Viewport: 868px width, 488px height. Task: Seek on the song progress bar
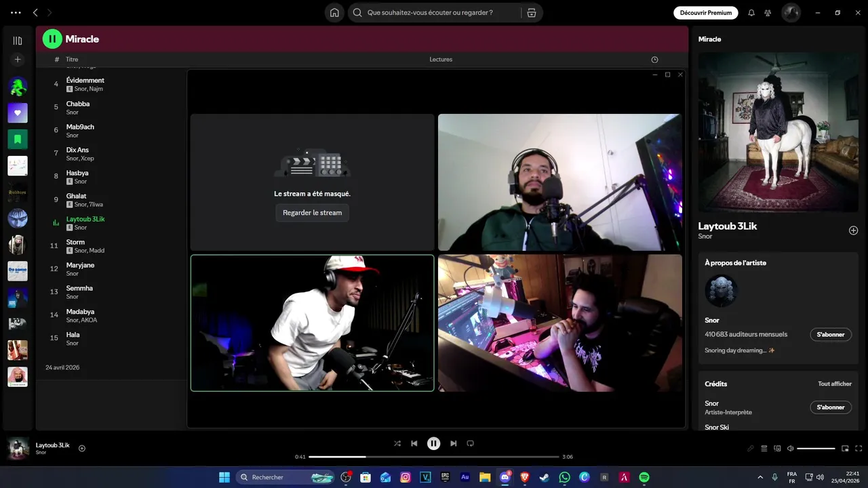click(x=434, y=457)
